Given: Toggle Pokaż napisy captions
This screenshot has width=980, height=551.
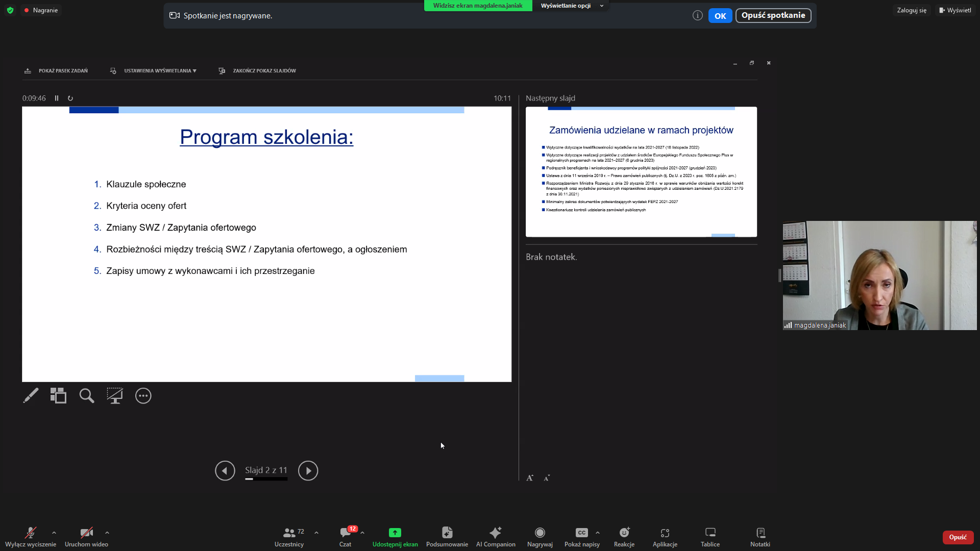Looking at the screenshot, I should point(582,537).
